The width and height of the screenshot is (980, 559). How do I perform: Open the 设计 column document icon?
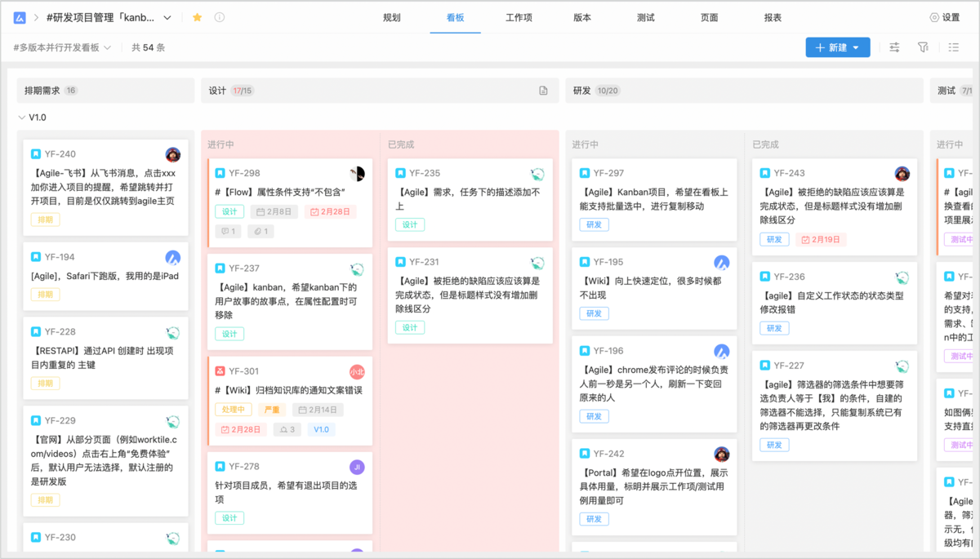pos(543,91)
